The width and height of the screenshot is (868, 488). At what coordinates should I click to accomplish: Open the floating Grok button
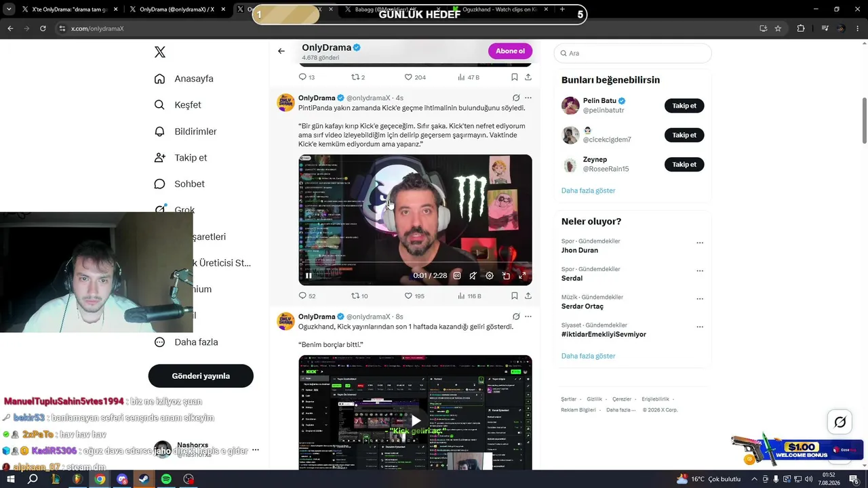(x=840, y=422)
